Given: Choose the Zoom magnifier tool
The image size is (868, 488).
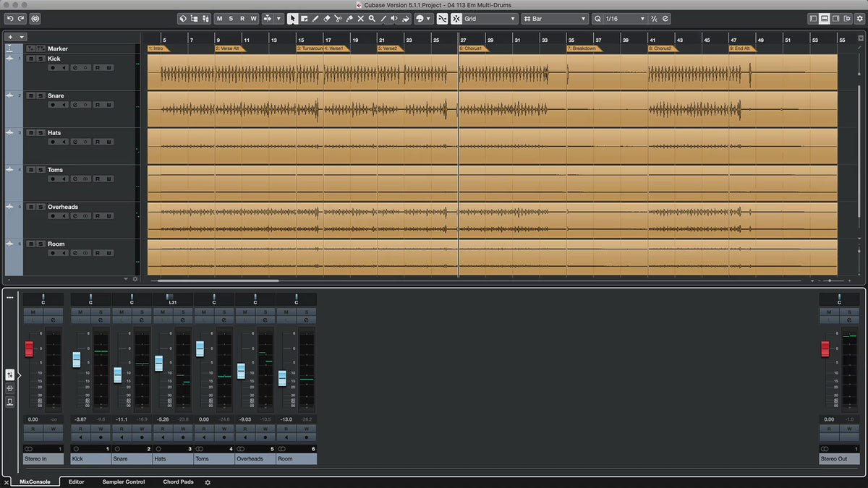Looking at the screenshot, I should click(x=372, y=19).
